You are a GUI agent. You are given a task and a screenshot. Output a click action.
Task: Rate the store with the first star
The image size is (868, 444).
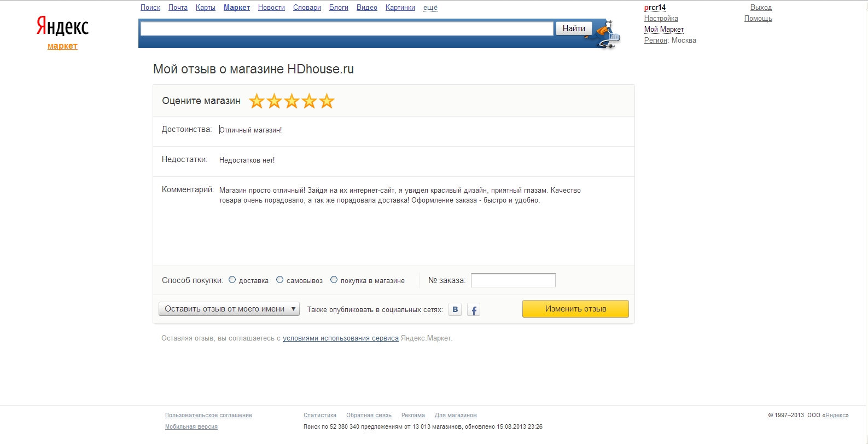[x=257, y=101]
